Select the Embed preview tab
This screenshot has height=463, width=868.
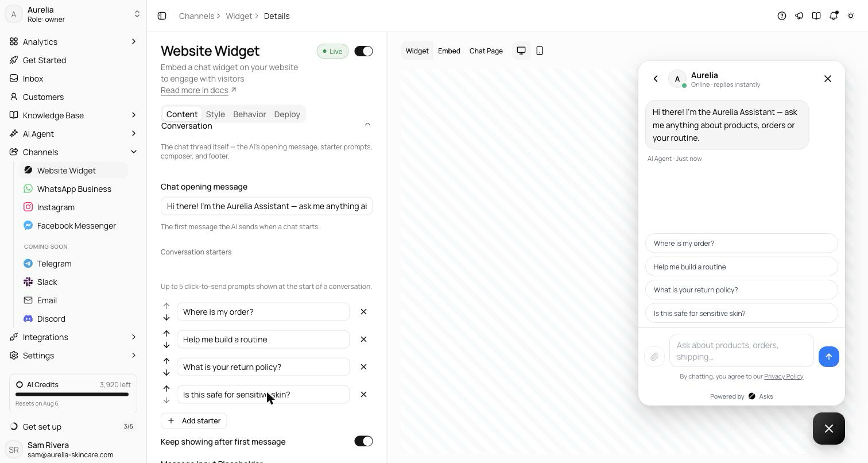point(449,51)
